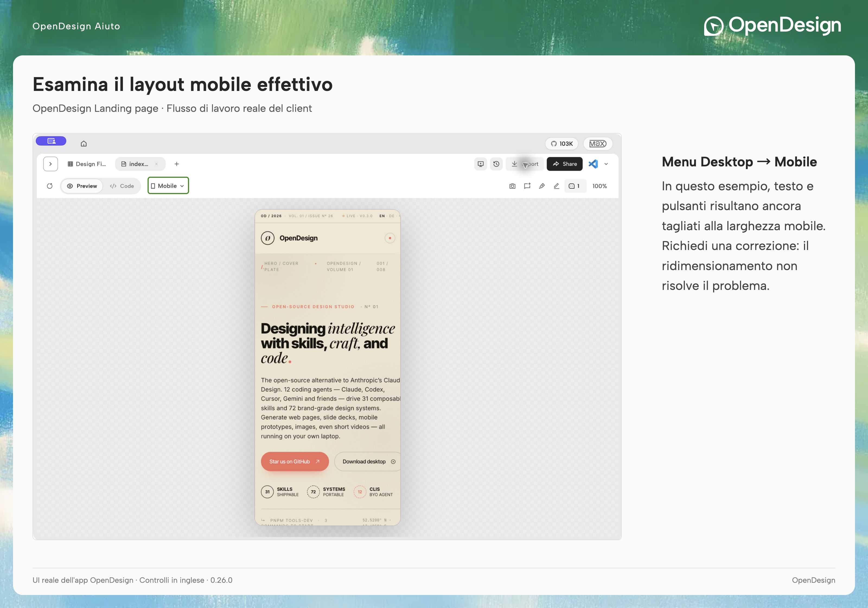Take a screenshot with the camera icon
The width and height of the screenshot is (868, 608).
[x=512, y=186]
